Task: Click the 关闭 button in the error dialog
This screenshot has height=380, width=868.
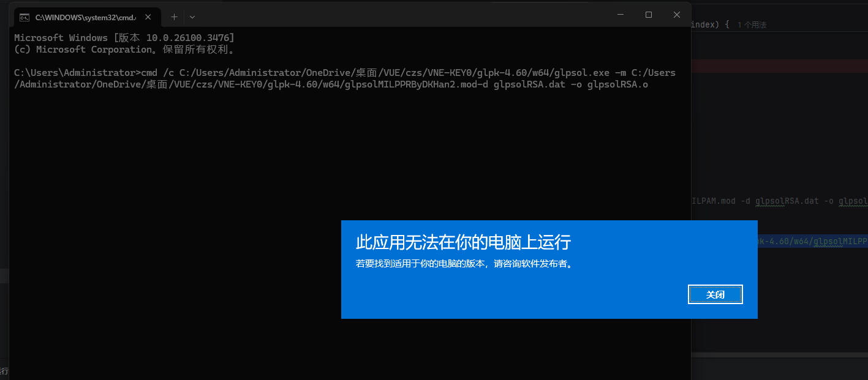Action: (715, 294)
